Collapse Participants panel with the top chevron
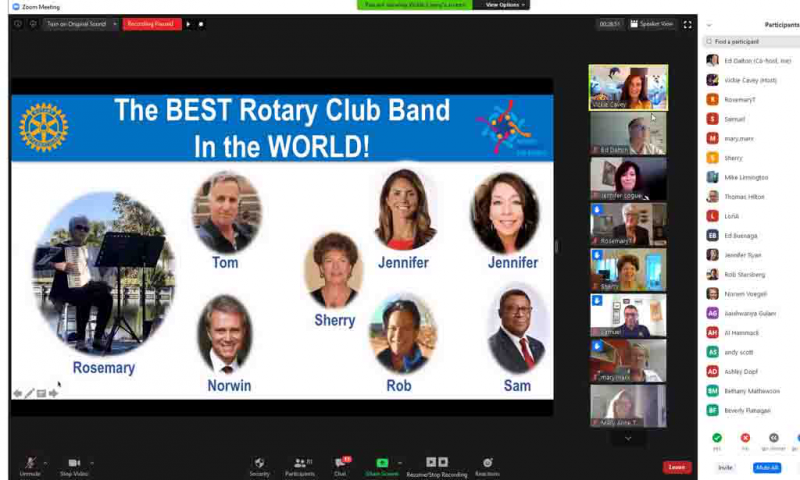Viewport: 800px width, 480px height. click(709, 25)
